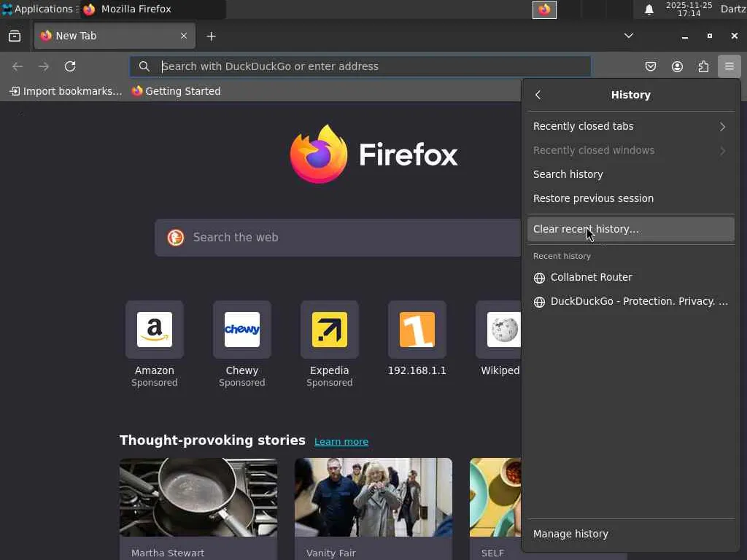Open the SELF story thumbnail
This screenshot has width=747, height=560.
(x=495, y=497)
